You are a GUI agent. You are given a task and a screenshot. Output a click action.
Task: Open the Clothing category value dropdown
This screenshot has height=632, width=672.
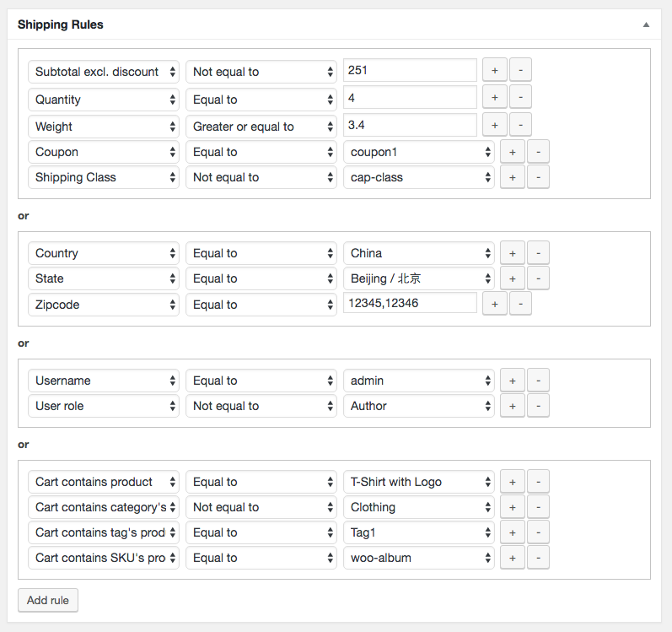[419, 507]
